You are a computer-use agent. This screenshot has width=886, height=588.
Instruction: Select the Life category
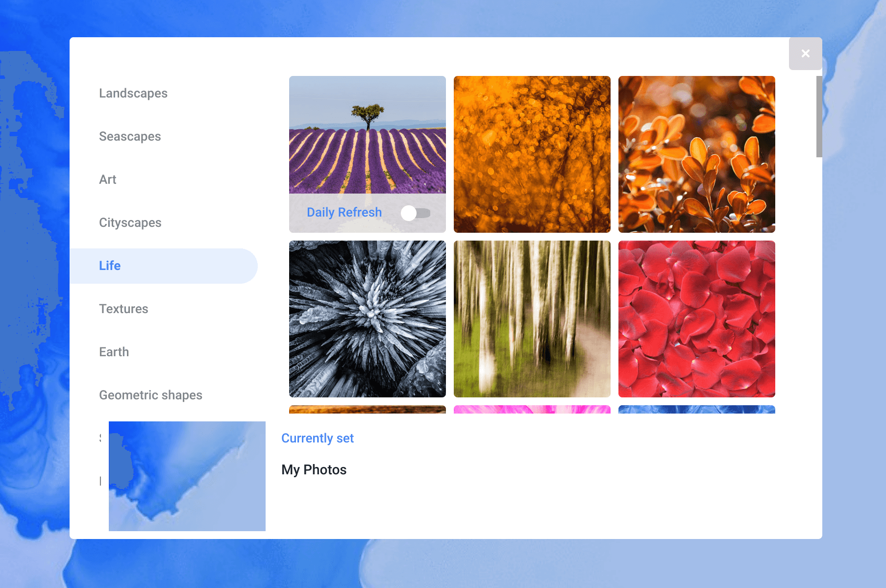click(x=110, y=266)
